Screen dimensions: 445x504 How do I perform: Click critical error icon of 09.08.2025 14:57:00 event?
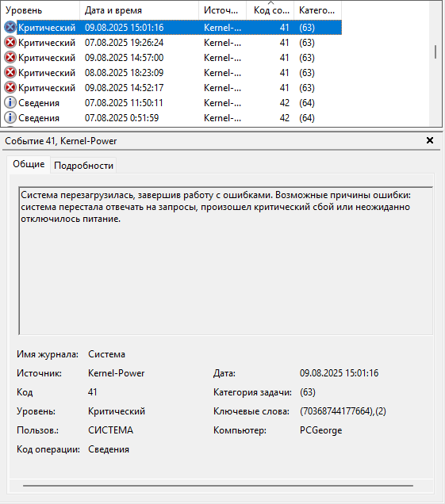click(10, 58)
